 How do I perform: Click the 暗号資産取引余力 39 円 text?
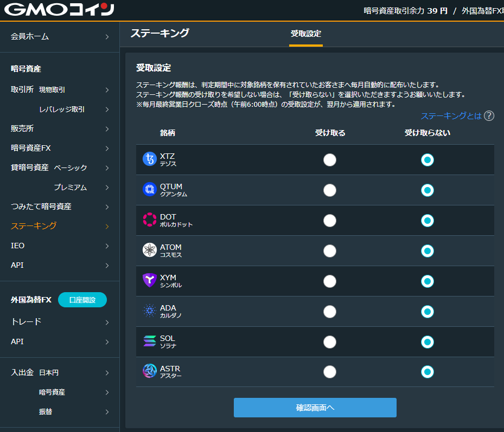pos(406,11)
